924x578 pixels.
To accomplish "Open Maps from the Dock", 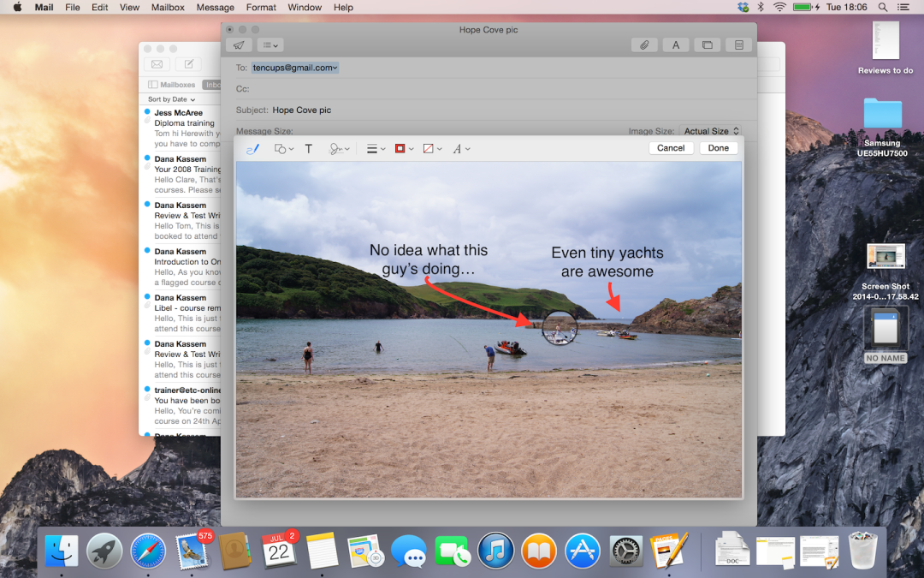I will tap(365, 552).
